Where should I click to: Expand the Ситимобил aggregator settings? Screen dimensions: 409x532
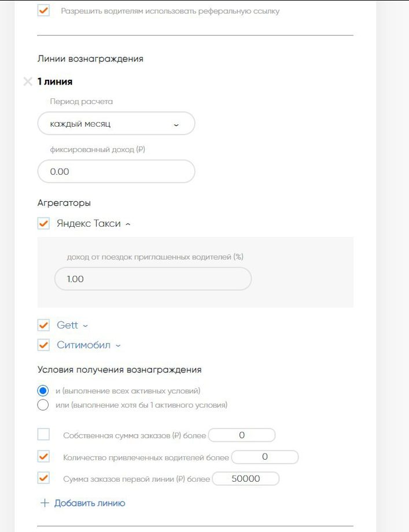[x=118, y=346]
